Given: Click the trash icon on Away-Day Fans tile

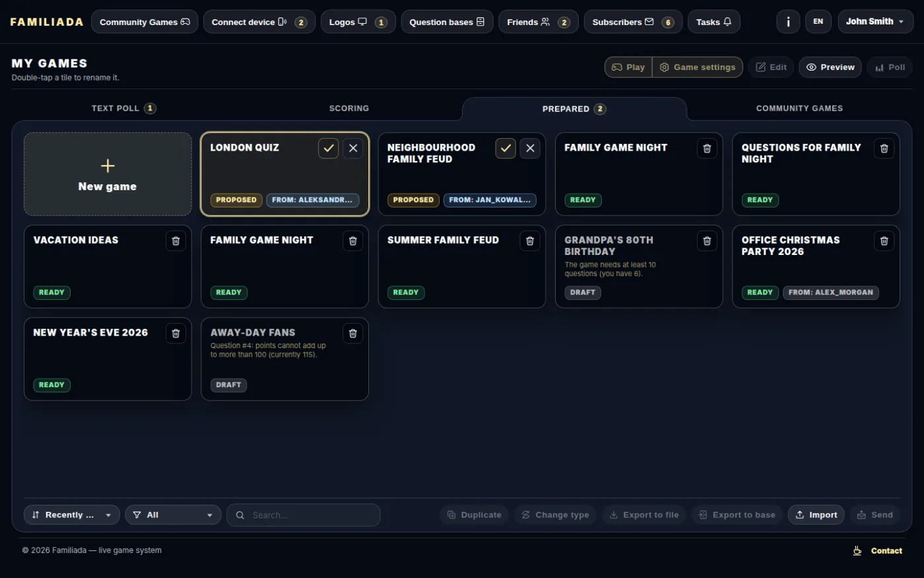Looking at the screenshot, I should point(353,334).
